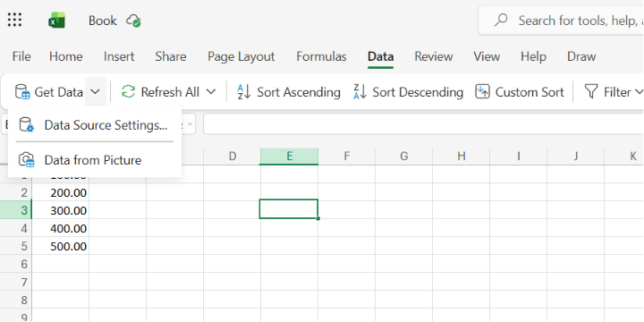Select row 7 header
644x322 pixels.
pos(16,282)
